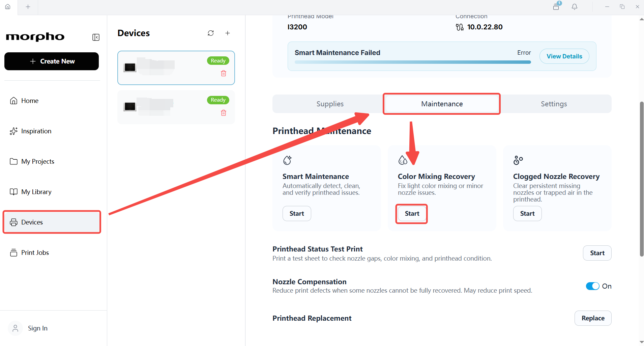
Task: Click the refresh devices icon
Action: [211, 33]
